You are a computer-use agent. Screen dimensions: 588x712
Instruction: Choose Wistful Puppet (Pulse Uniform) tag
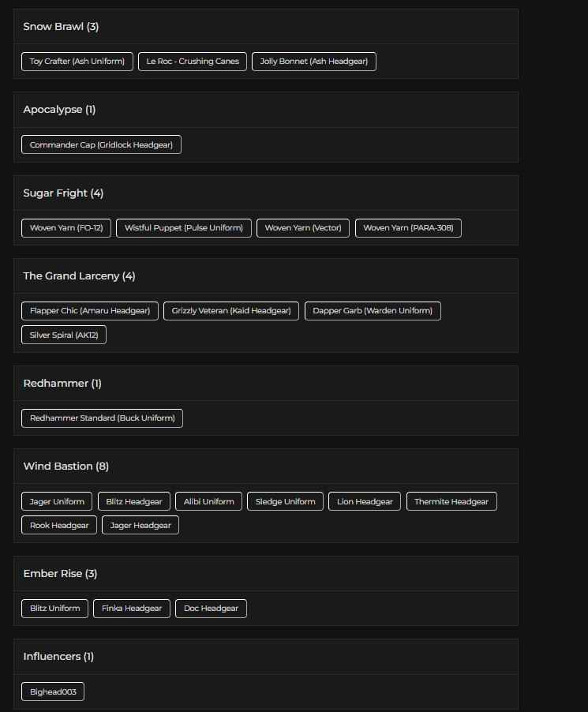coord(184,228)
